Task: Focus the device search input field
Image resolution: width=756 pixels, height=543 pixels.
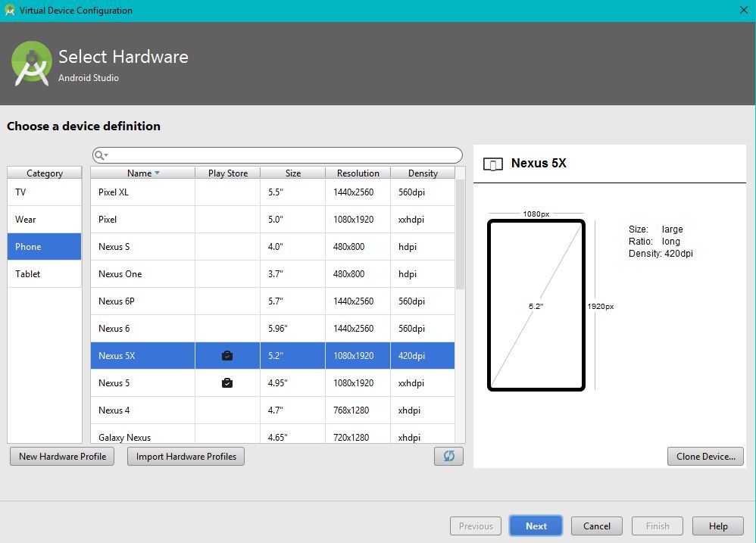Action: click(277, 155)
